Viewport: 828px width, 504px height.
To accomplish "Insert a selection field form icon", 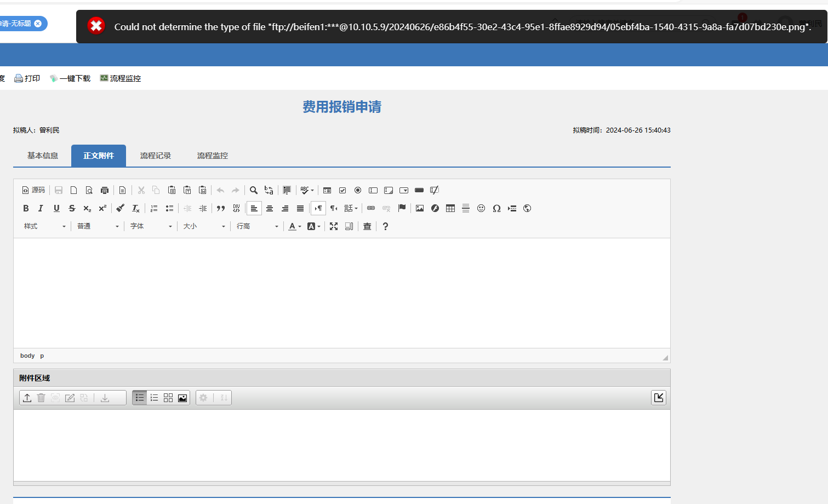I will [404, 190].
